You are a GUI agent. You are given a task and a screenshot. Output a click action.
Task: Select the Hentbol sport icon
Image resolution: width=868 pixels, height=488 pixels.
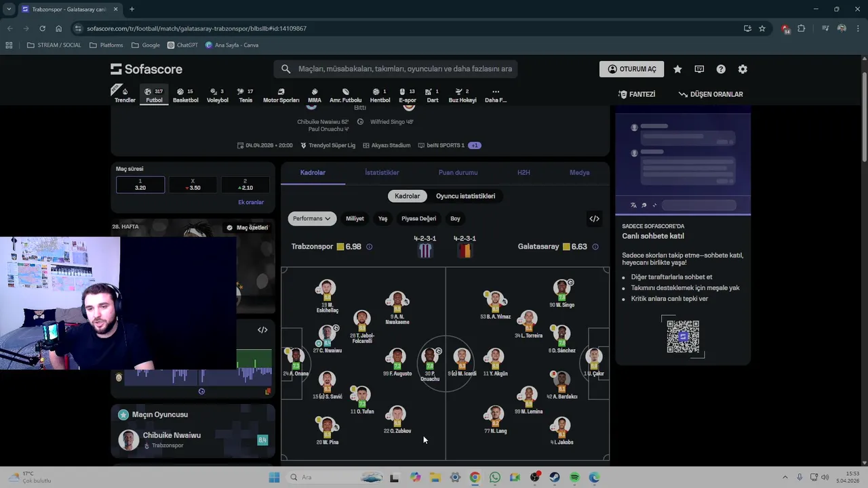click(380, 95)
